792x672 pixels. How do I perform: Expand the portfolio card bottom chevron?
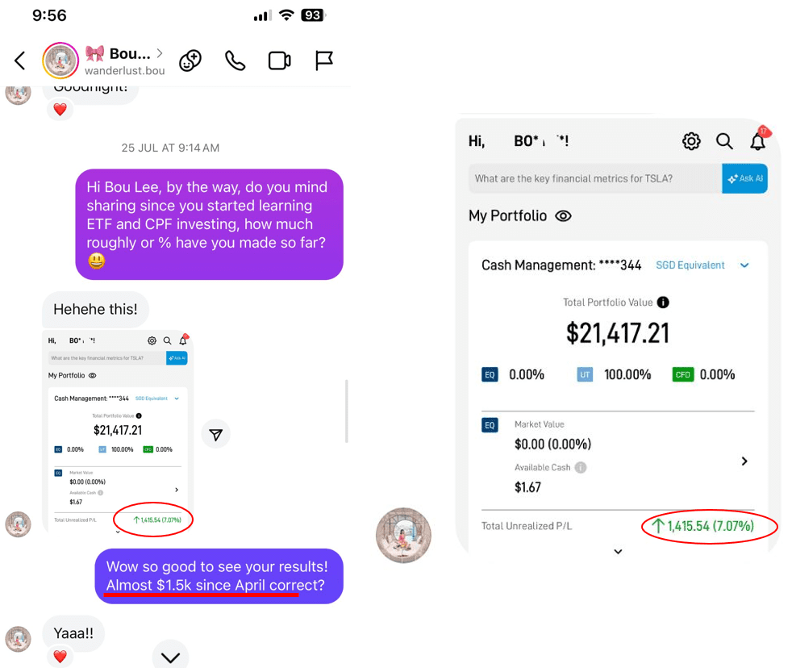click(x=618, y=552)
